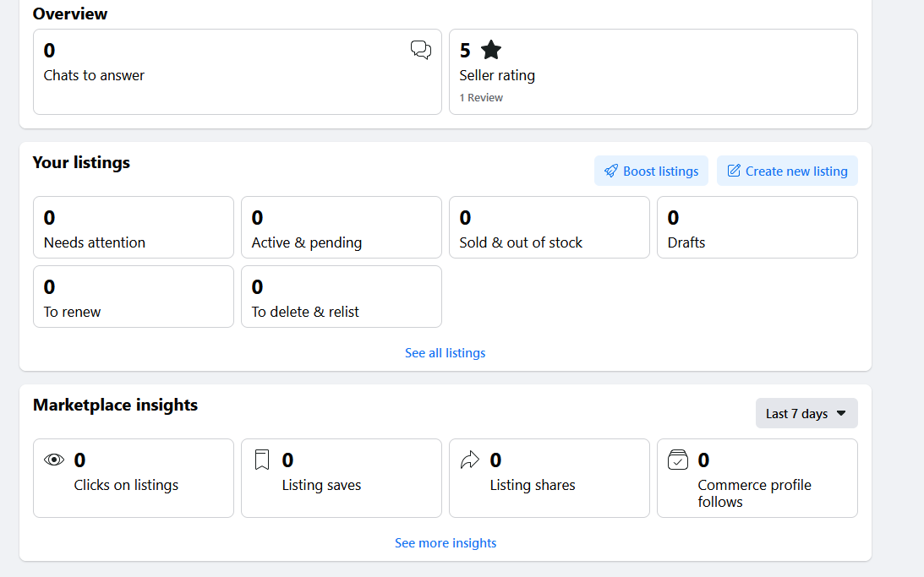Open the Chats to answer card
This screenshot has height=577, width=924.
(x=237, y=72)
